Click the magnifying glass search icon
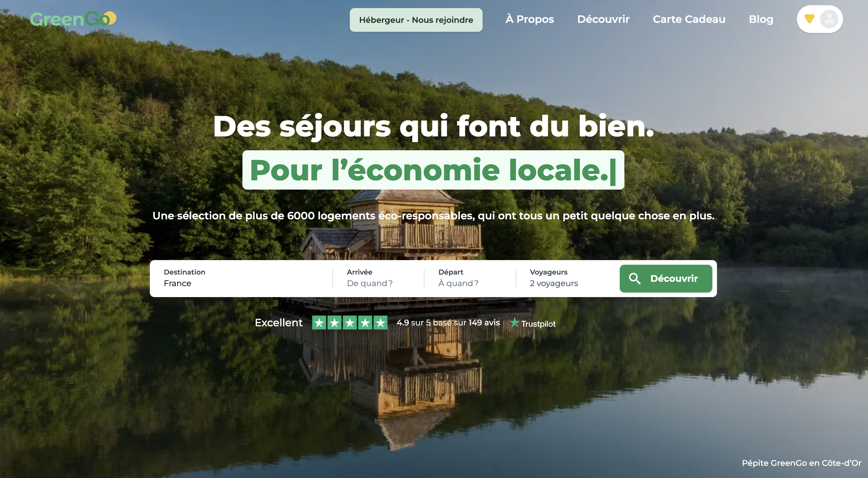Screen dimensions: 868x478 point(635,278)
